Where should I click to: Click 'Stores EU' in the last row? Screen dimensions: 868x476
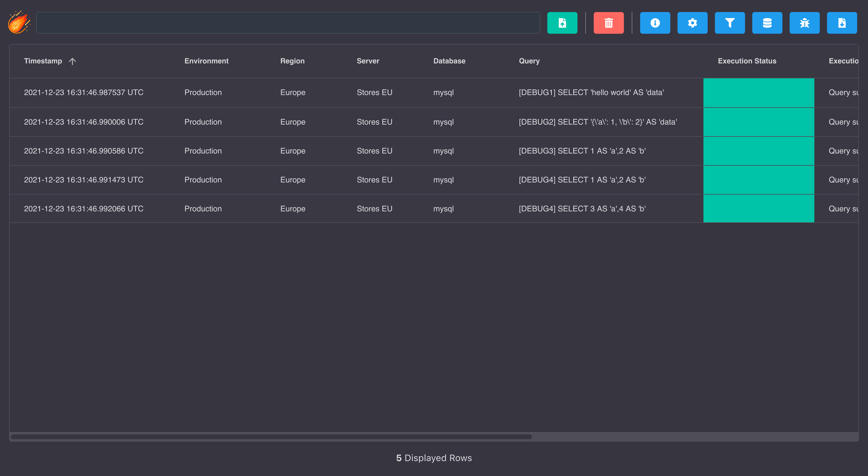point(375,209)
